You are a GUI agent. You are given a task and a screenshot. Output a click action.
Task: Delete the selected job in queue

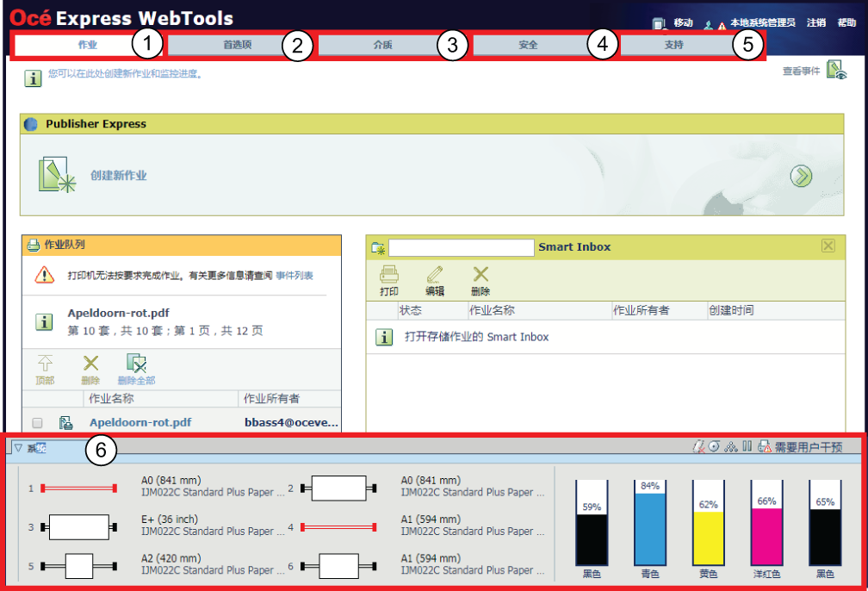90,370
